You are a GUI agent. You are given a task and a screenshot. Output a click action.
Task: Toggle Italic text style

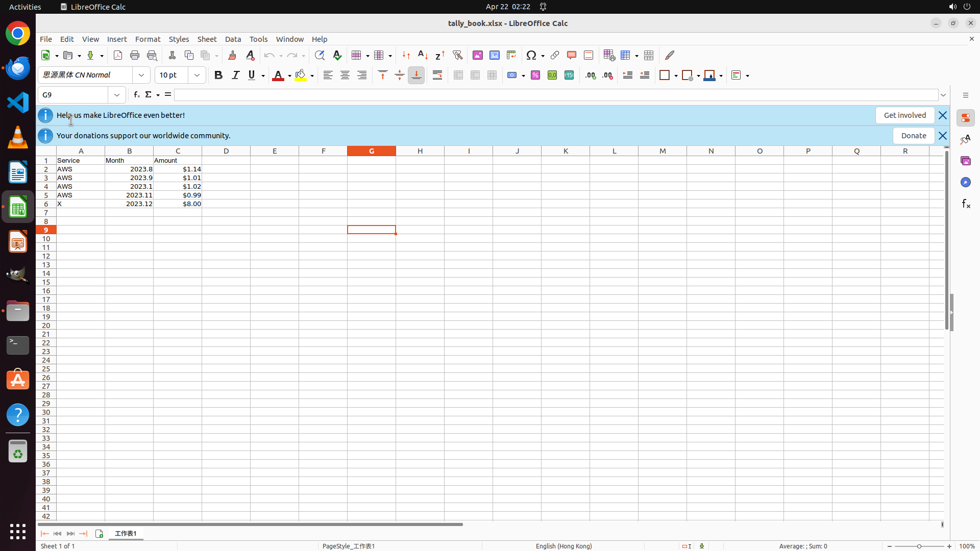[235, 75]
